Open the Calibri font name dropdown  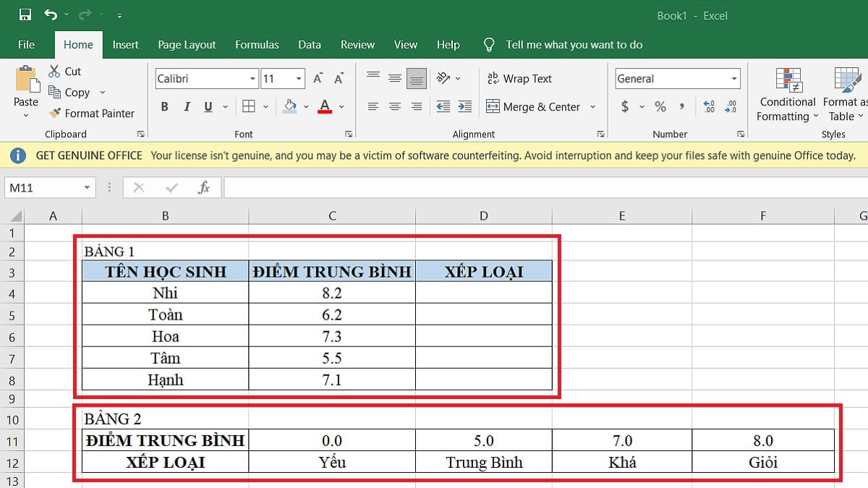pos(252,78)
